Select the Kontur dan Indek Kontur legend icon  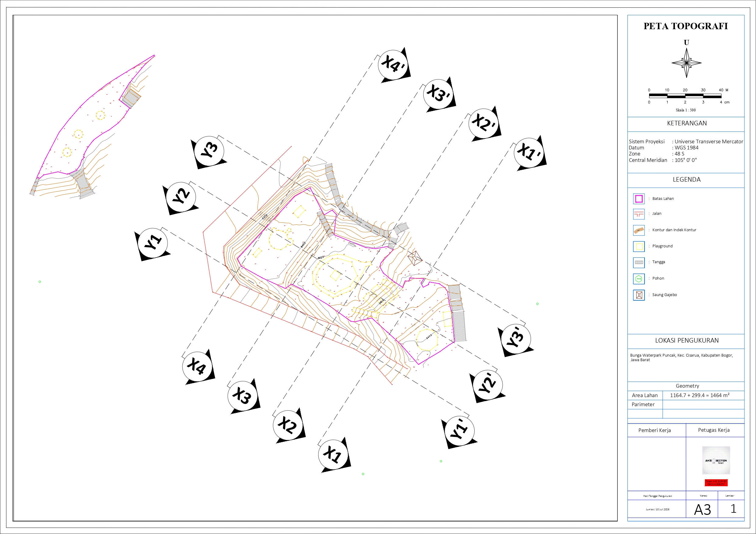tap(639, 230)
